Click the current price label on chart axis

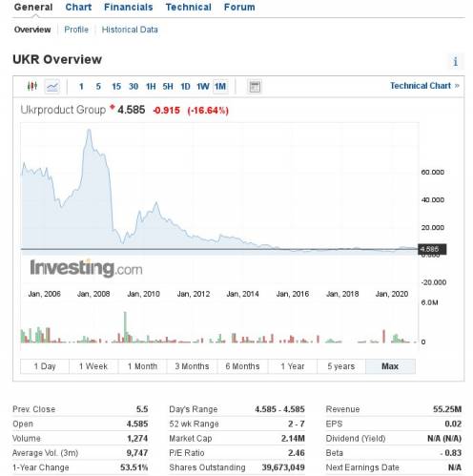[432, 249]
